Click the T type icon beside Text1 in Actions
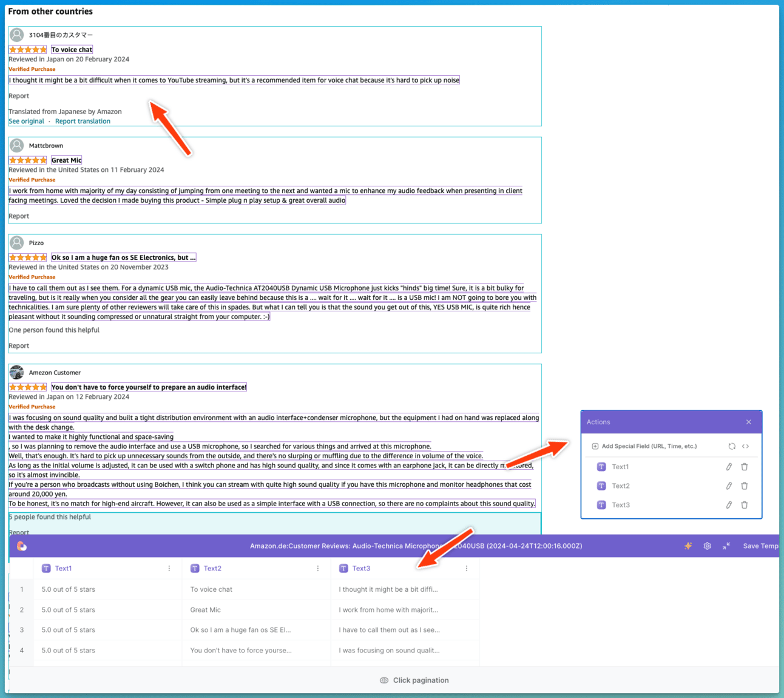The width and height of the screenshot is (784, 698). pyautogui.click(x=601, y=467)
